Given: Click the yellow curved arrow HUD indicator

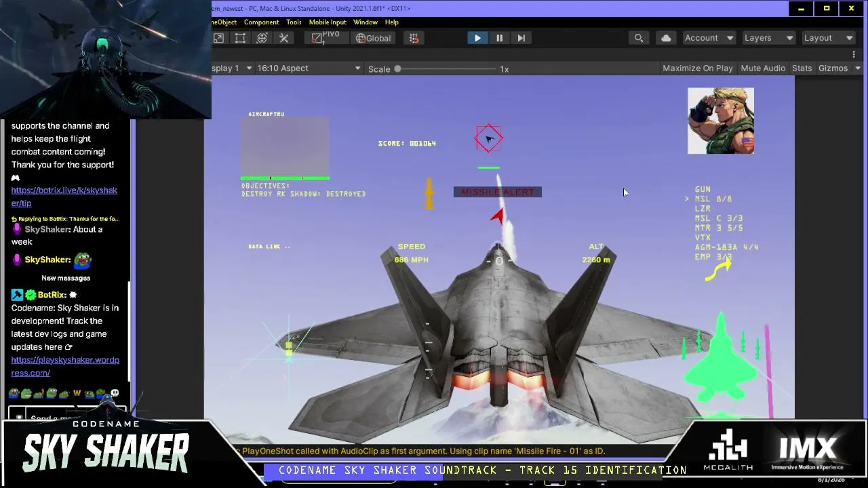Looking at the screenshot, I should [718, 270].
